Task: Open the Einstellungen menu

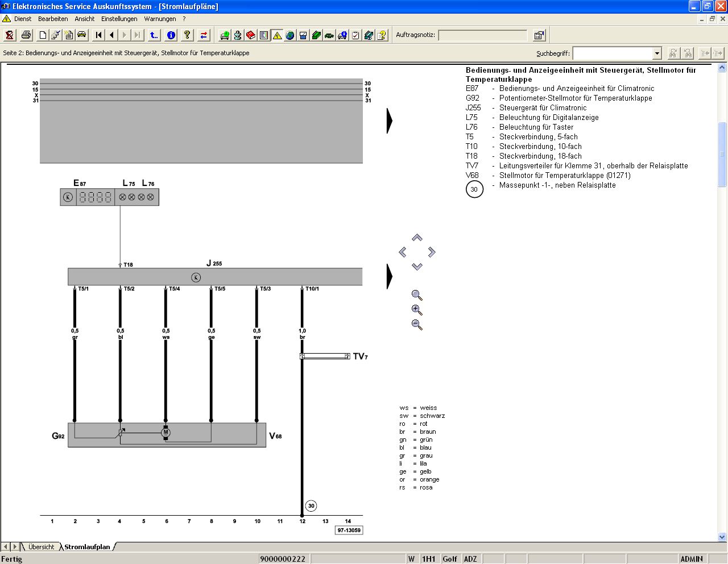Action: (x=119, y=19)
